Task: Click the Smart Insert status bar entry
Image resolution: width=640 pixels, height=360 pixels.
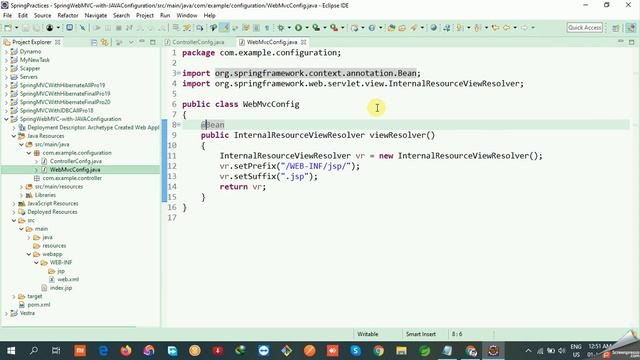Action: click(x=421, y=334)
